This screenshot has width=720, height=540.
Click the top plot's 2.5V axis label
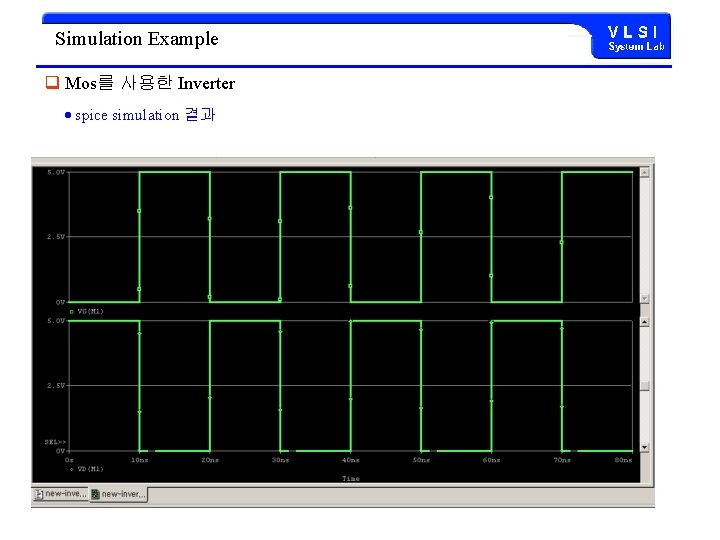point(56,236)
